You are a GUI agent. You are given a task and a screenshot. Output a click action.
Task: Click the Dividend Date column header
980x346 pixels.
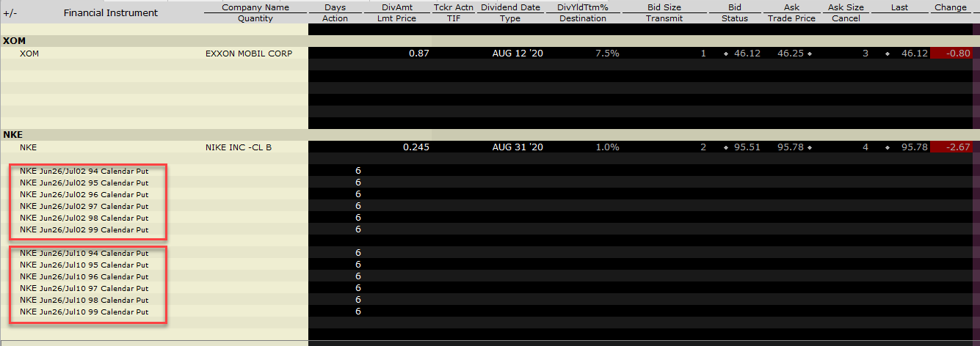coord(510,7)
